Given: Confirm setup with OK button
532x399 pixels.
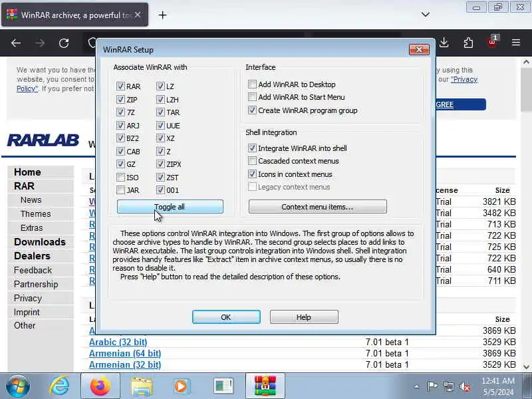Looking at the screenshot, I should [x=226, y=317].
